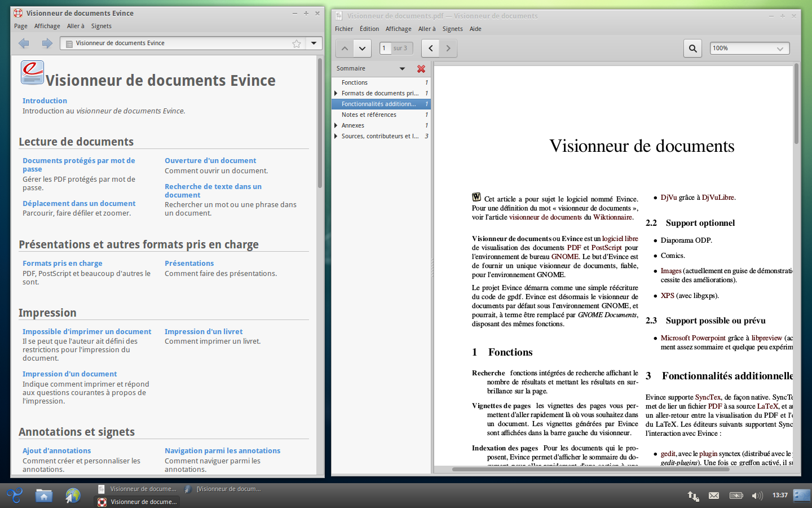Open the Présentations help link

[x=189, y=263]
